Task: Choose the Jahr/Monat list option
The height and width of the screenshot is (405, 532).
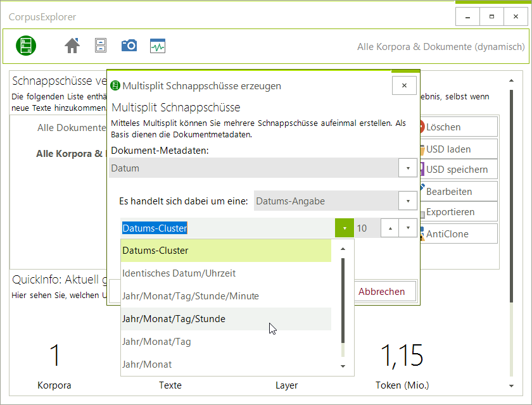Action: [226, 364]
